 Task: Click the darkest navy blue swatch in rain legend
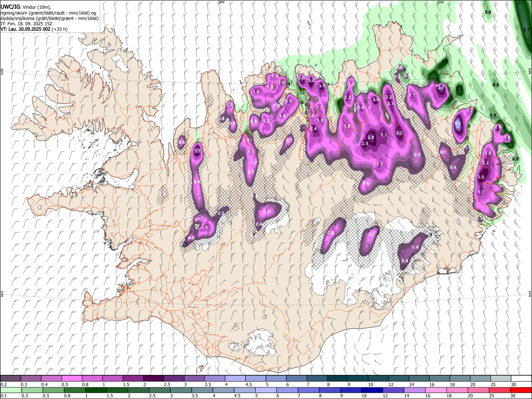point(371,390)
